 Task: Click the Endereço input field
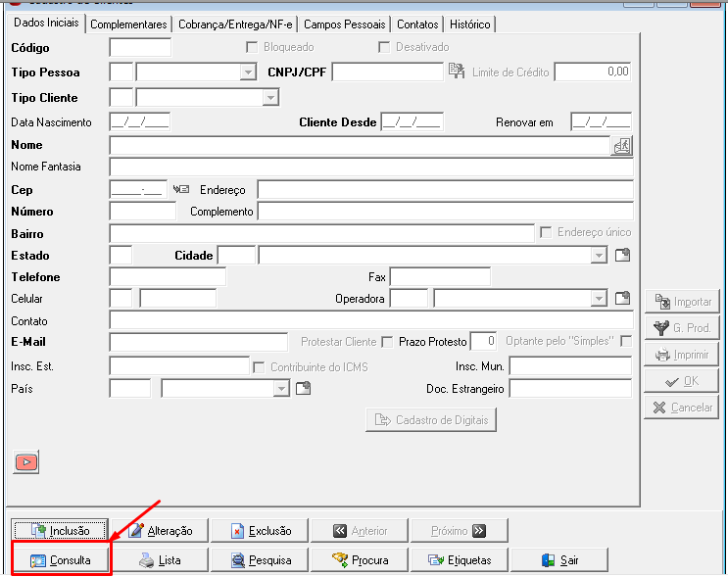click(446, 189)
